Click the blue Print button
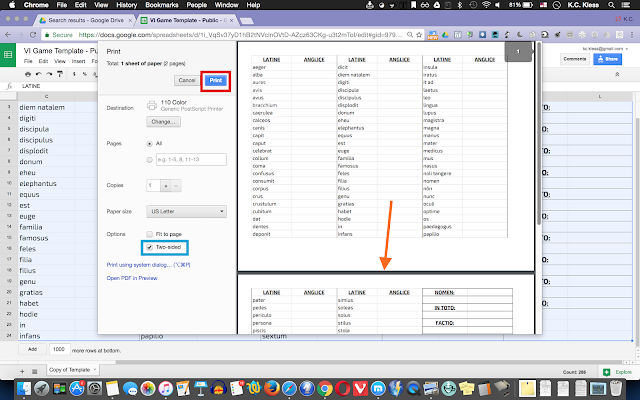 click(216, 80)
